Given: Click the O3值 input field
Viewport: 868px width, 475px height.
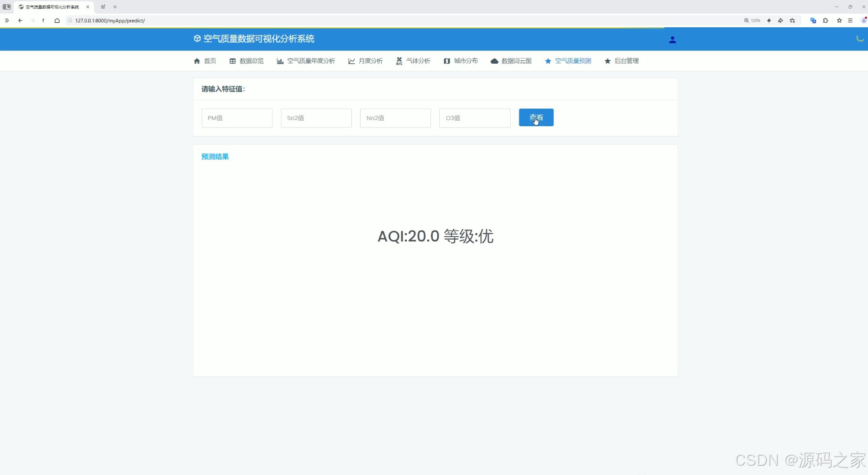Looking at the screenshot, I should pos(474,118).
